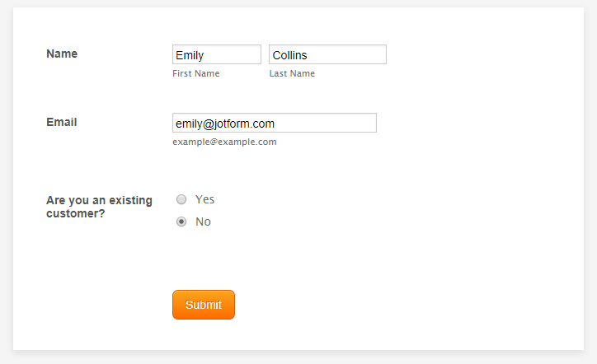
Task: Select the Yes radio button
Action: tap(181, 199)
